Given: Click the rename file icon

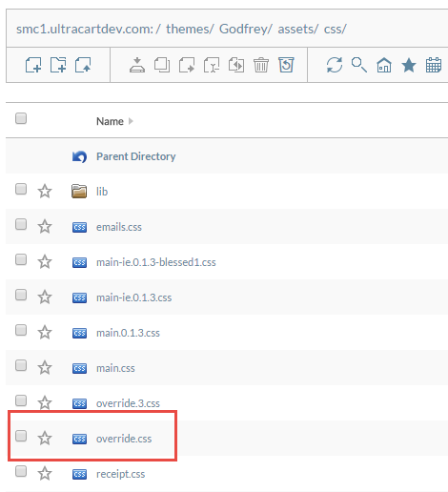Looking at the screenshot, I should coord(212,65).
